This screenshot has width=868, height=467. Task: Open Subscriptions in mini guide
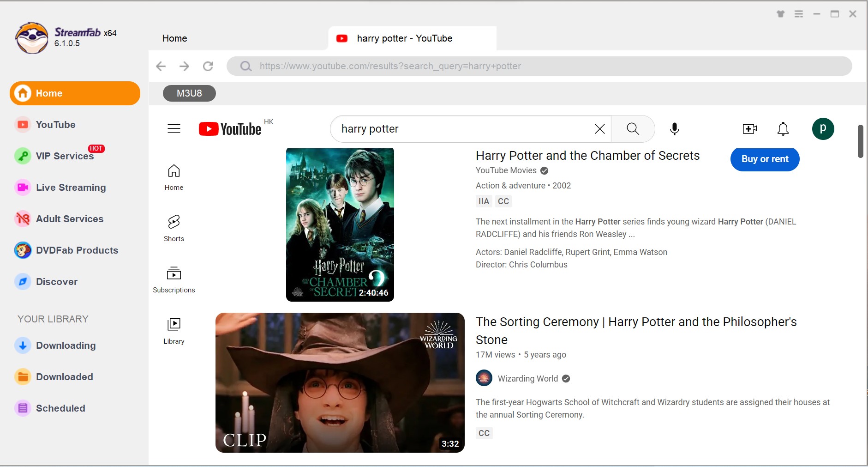pos(174,280)
